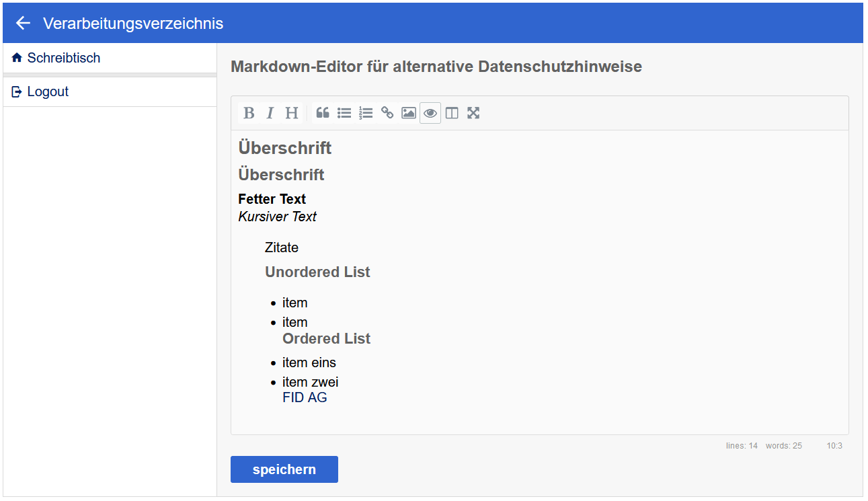868x501 pixels.
Task: Toggle fullscreen mode for the editor
Action: pos(473,113)
